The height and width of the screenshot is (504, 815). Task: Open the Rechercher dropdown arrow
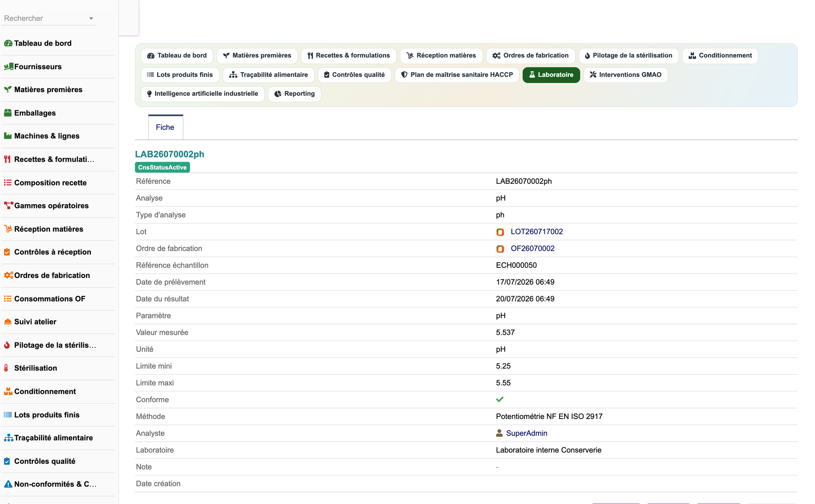click(x=91, y=18)
